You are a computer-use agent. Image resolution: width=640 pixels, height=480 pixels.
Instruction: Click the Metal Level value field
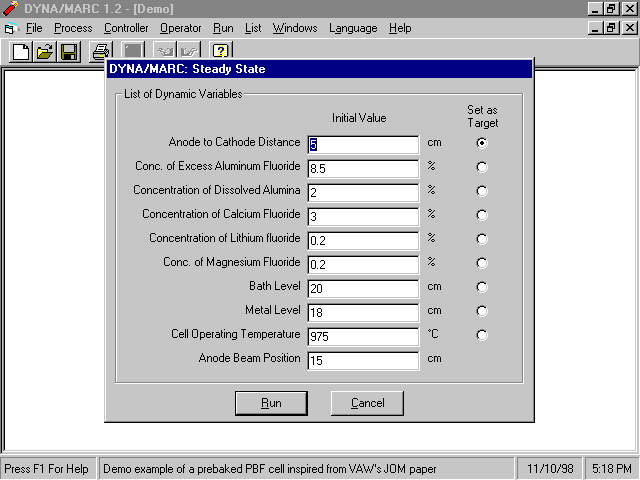[x=363, y=313]
